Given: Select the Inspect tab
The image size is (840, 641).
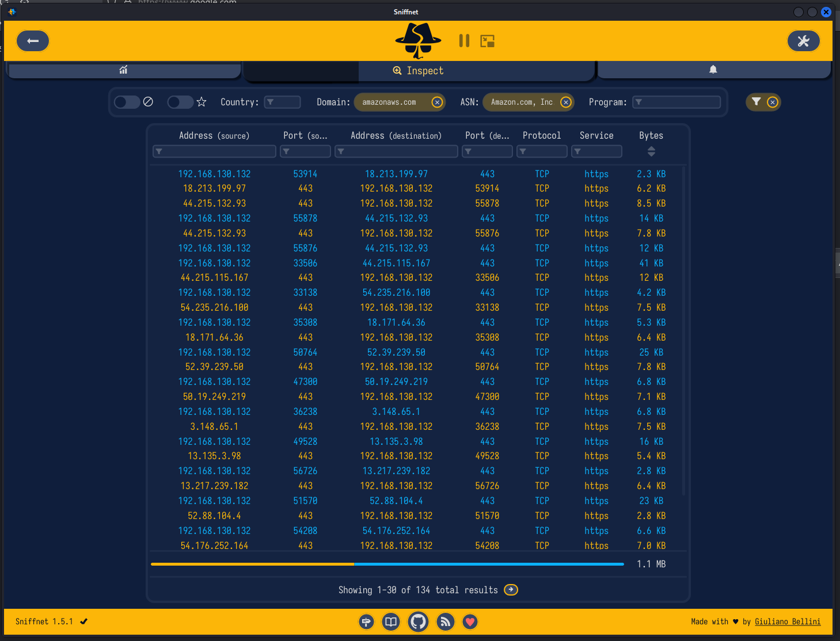Looking at the screenshot, I should (419, 71).
